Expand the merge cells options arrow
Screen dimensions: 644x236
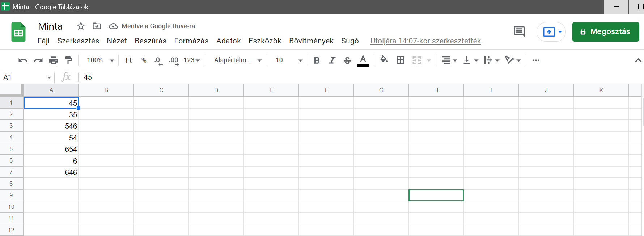[x=429, y=60]
